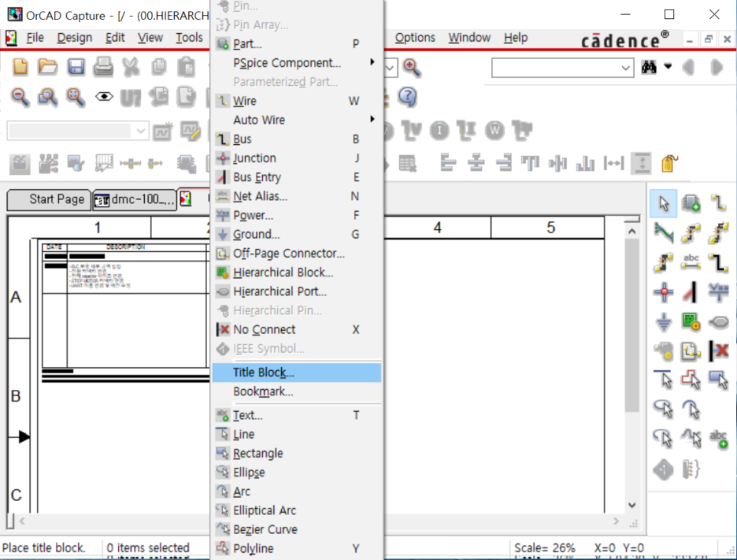The width and height of the screenshot is (737, 560).
Task: Select Bezier Curve menu entry
Action: click(x=297, y=529)
